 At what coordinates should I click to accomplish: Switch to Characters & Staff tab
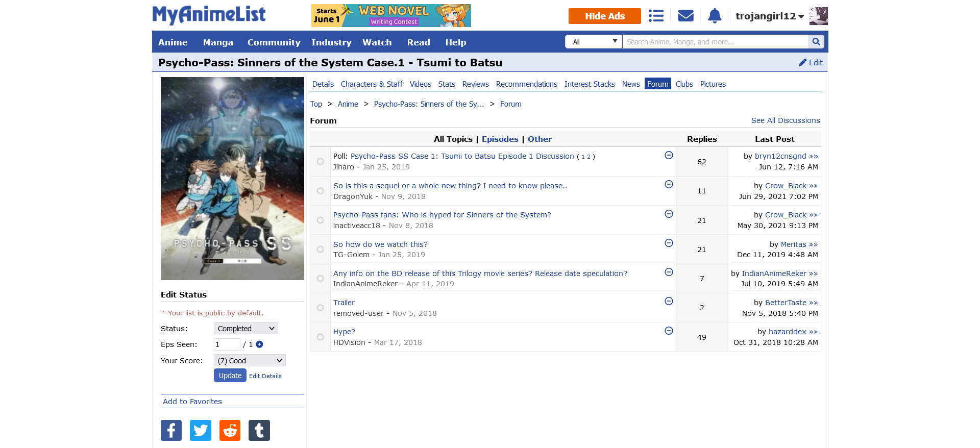pyautogui.click(x=372, y=84)
